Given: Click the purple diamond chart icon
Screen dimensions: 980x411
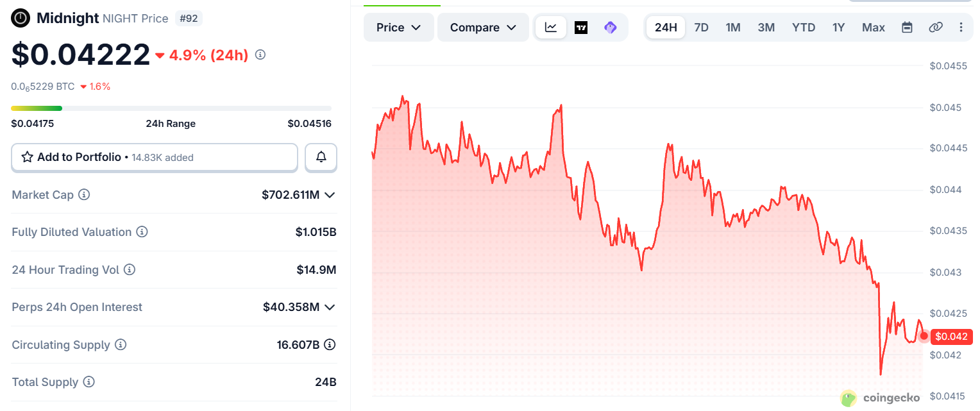Looking at the screenshot, I should [611, 28].
